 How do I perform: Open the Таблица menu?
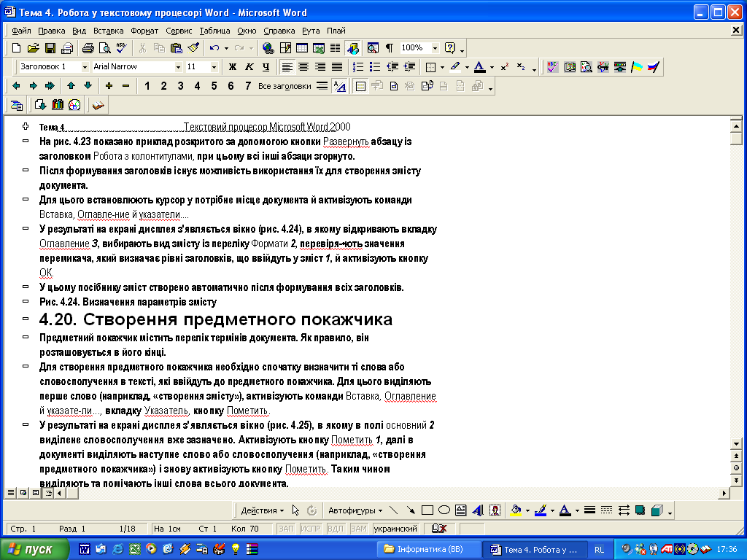(x=214, y=31)
